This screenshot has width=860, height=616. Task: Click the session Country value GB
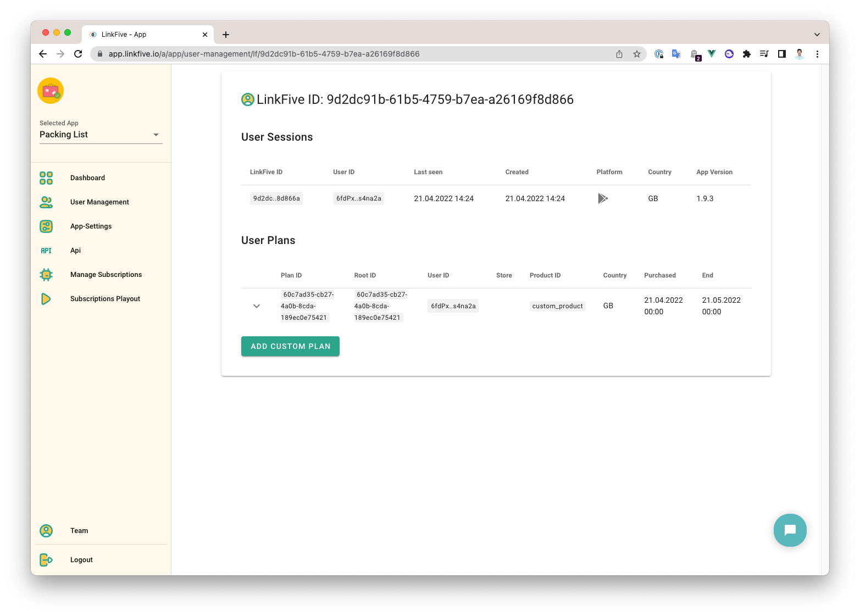(x=653, y=198)
